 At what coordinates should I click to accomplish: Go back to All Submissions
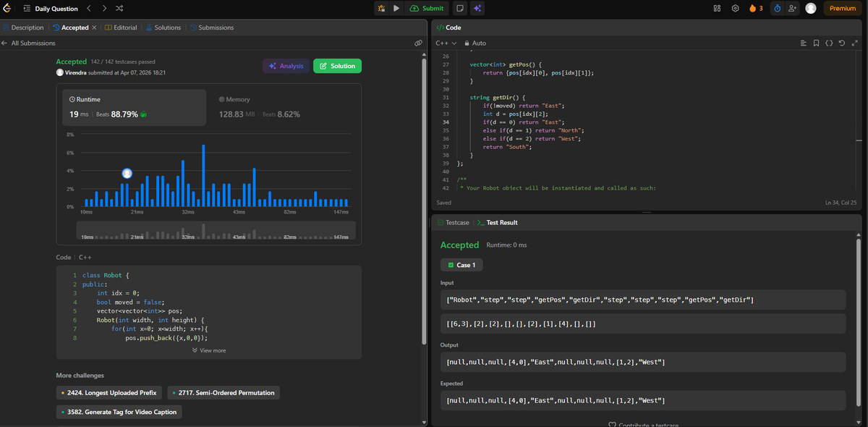coord(33,43)
